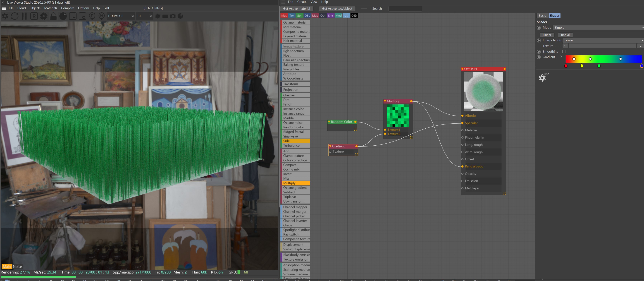
Task: Click the Octane send scene icon
Action: [5, 16]
